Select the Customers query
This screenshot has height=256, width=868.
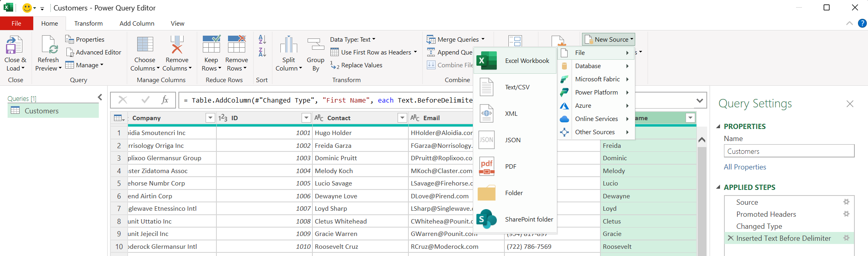[53, 111]
